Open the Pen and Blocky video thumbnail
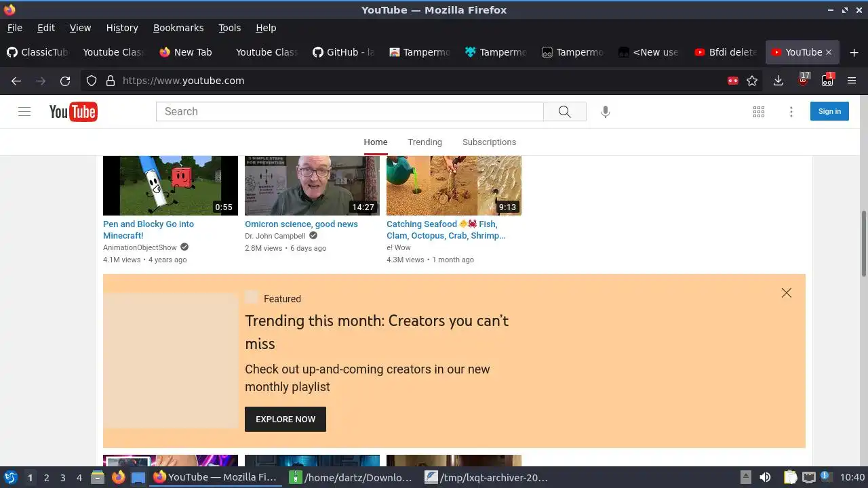The width and height of the screenshot is (868, 488). 170,186
